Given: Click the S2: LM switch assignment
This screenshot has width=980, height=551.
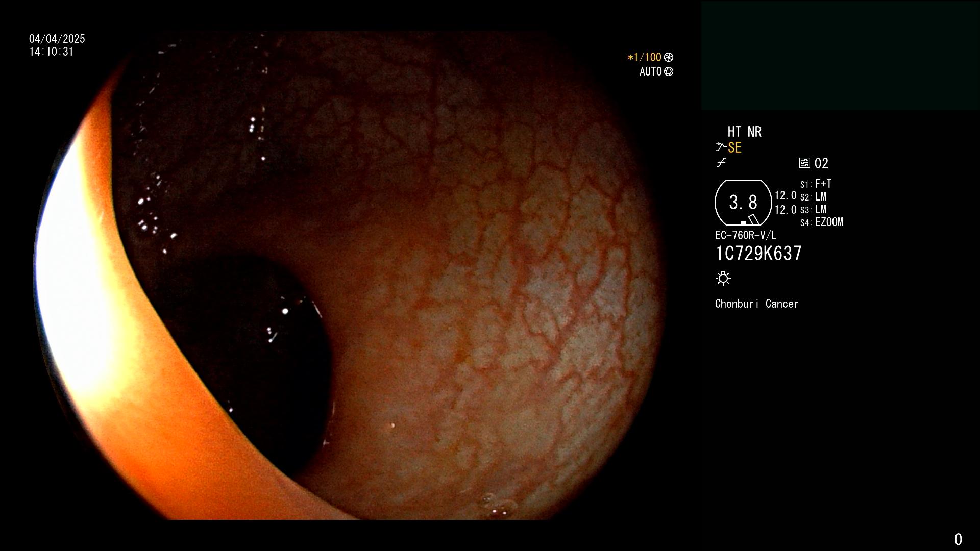Looking at the screenshot, I should pos(814,196).
